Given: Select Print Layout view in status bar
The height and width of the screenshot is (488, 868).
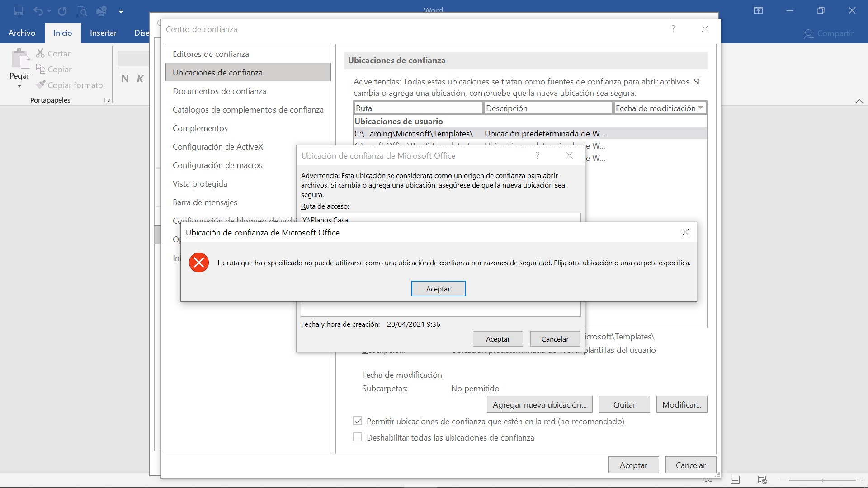Looking at the screenshot, I should tap(736, 480).
